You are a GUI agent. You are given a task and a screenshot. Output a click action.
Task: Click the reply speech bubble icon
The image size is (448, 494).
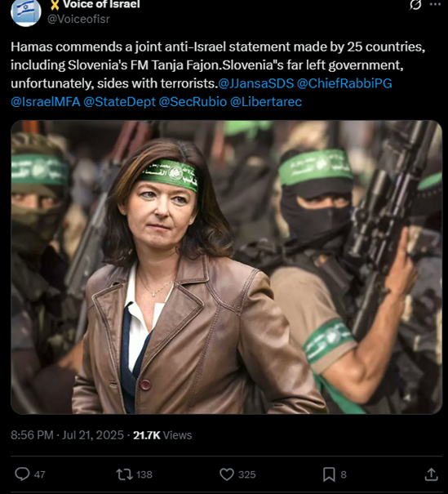[22, 474]
